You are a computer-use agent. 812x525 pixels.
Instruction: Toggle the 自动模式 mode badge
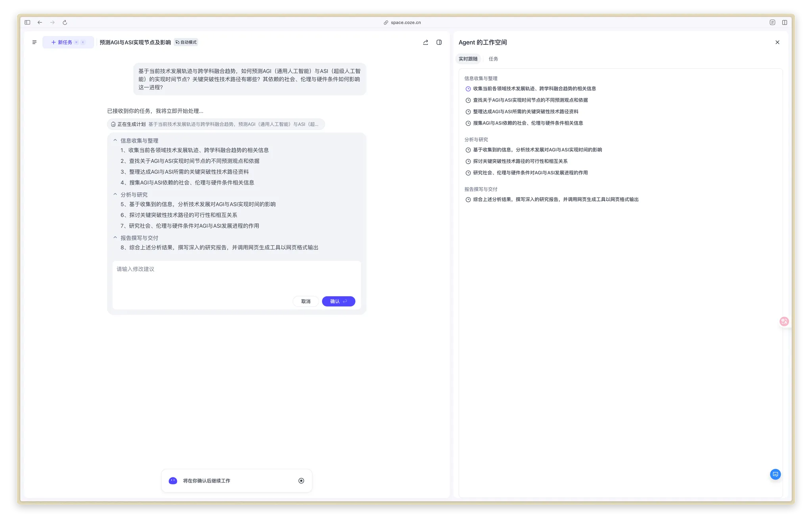(x=186, y=42)
